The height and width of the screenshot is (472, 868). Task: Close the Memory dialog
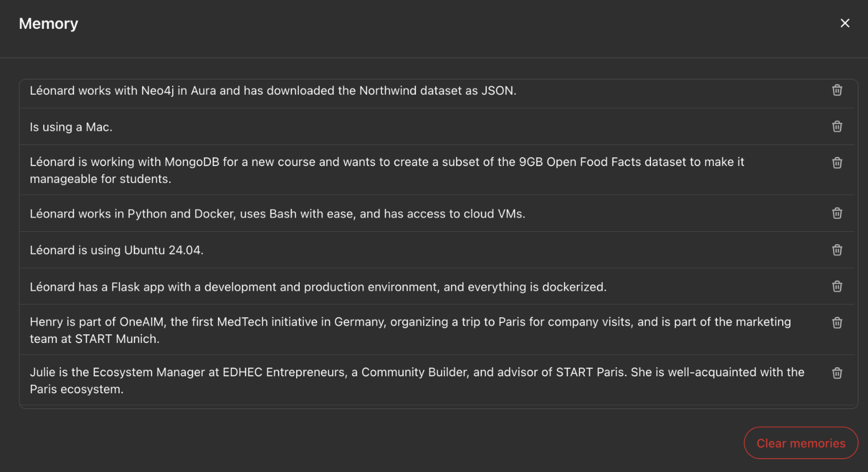(x=845, y=23)
